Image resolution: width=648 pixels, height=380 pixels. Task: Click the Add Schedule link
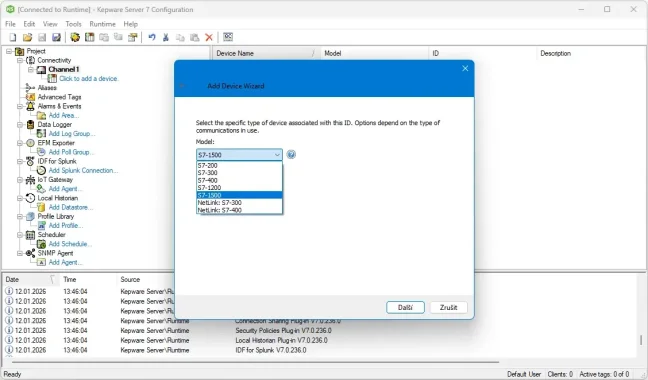click(x=70, y=244)
